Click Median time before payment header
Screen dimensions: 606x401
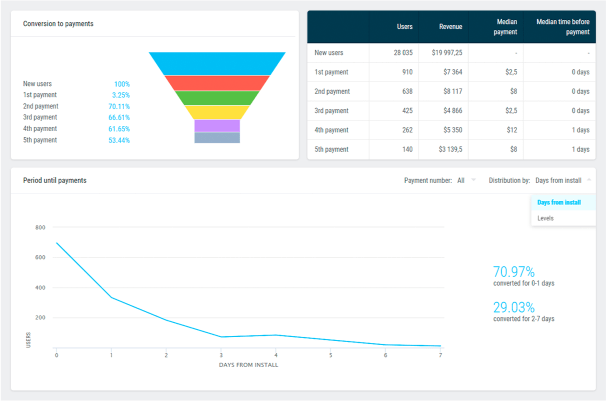tap(563, 27)
